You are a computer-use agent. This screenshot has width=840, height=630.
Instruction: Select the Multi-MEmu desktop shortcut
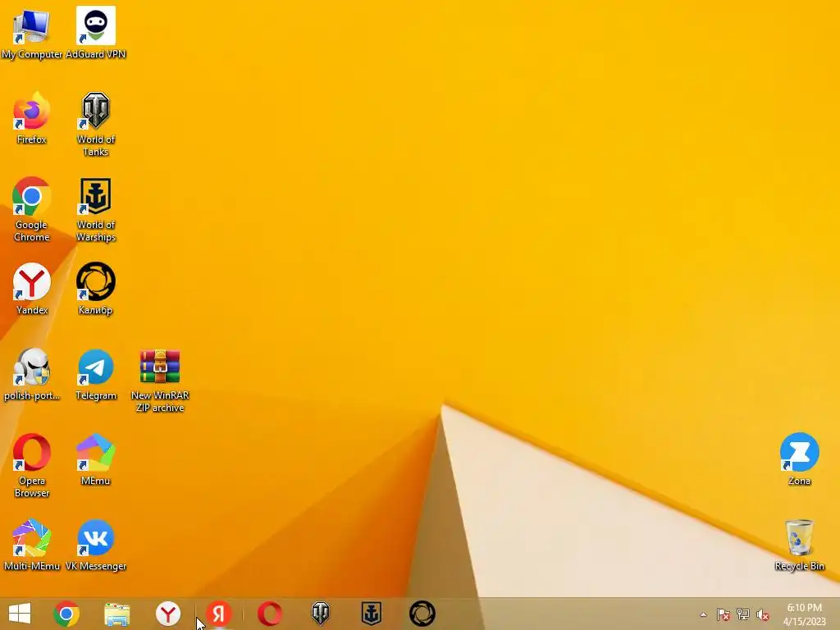[32, 545]
